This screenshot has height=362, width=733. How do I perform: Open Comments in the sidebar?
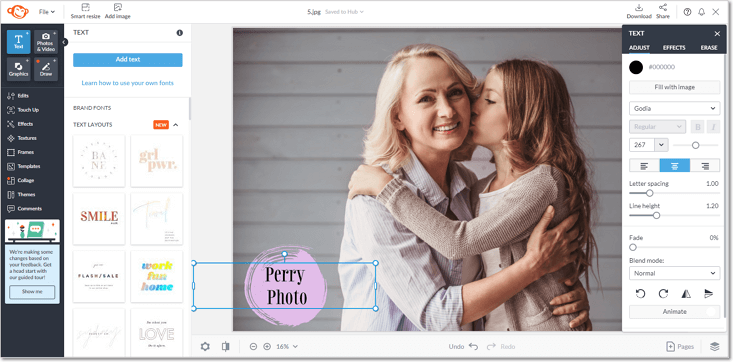24,209
